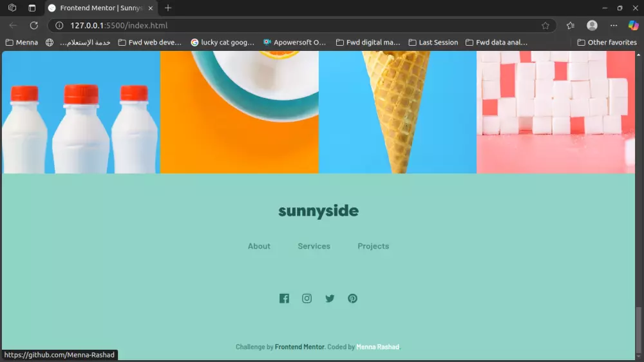Viewport: 644px width, 362px height.
Task: Open the Instagram social icon in footer
Action: click(x=307, y=298)
